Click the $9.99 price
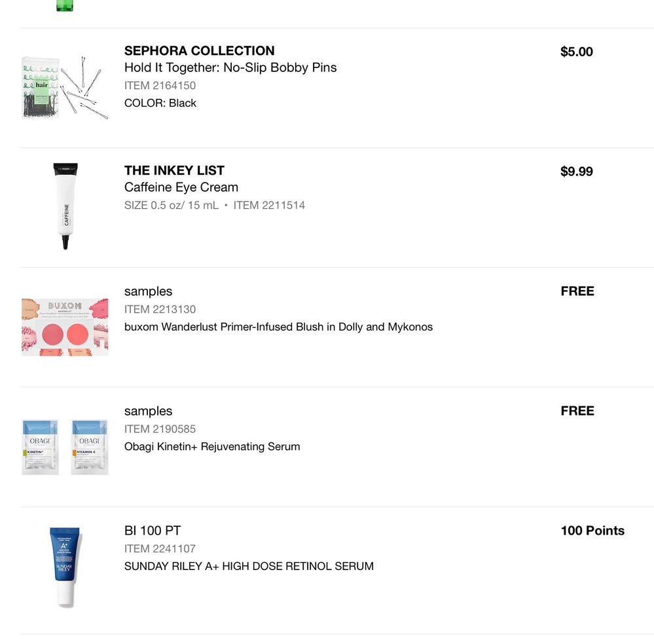 (x=576, y=171)
